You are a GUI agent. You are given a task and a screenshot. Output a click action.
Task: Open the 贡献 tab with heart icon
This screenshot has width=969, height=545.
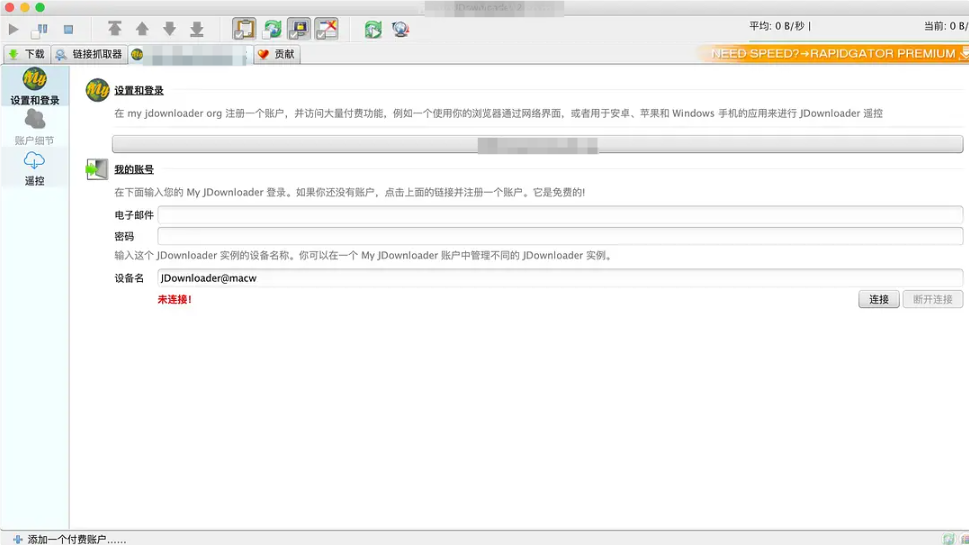click(x=277, y=54)
